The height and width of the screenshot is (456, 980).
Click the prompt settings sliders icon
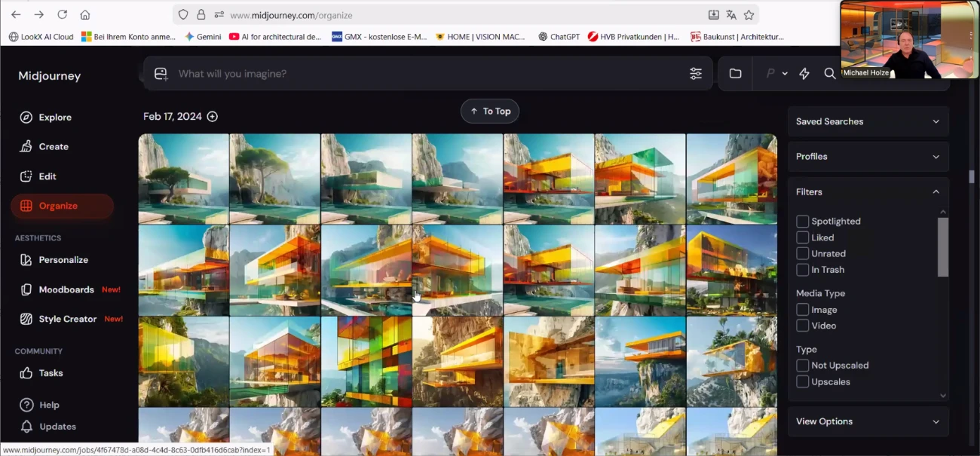coord(695,74)
